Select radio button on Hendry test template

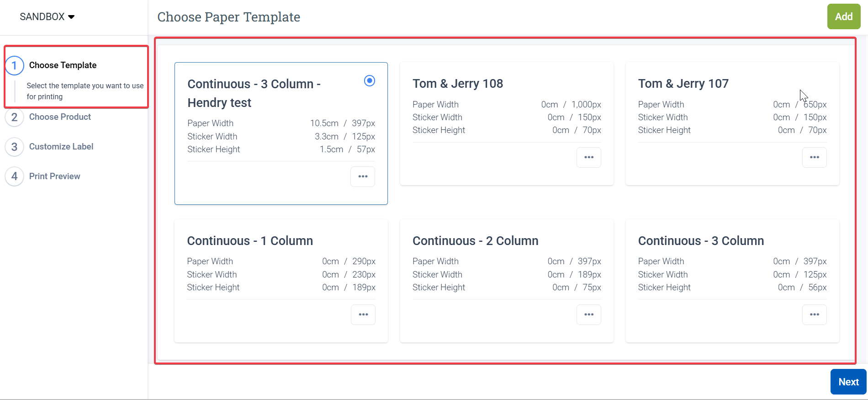click(x=369, y=81)
